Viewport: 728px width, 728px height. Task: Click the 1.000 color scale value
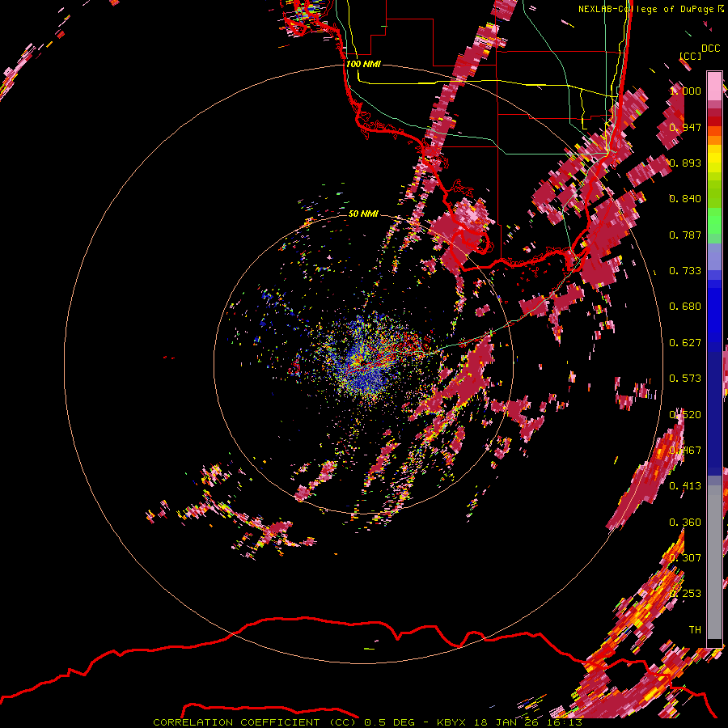(685, 91)
